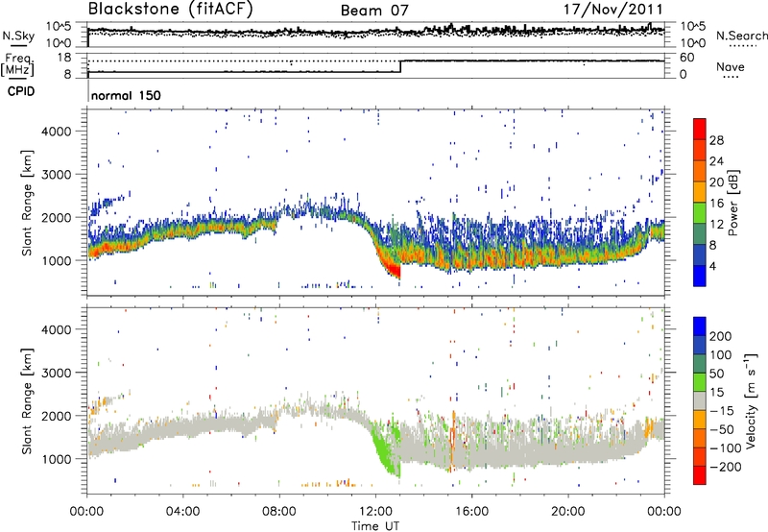Pick the blue Power segment between 4 and 8
Image resolution: width=768 pixels, height=532 pixels.
pyautogui.click(x=700, y=255)
